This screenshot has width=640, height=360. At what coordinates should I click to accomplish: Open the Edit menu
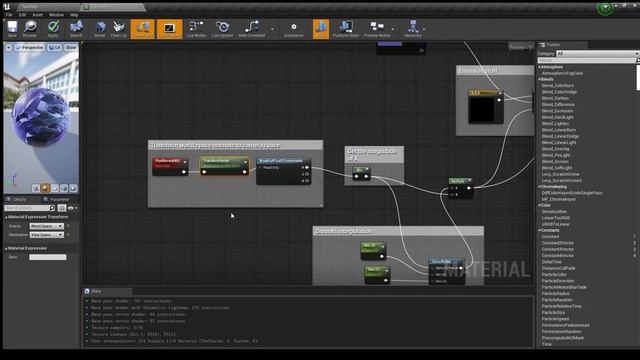click(22, 15)
